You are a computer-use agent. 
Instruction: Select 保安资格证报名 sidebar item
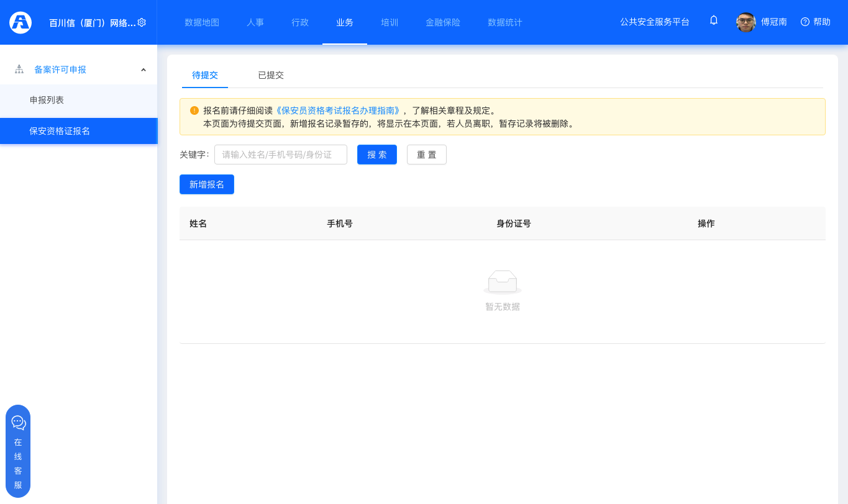tap(78, 131)
